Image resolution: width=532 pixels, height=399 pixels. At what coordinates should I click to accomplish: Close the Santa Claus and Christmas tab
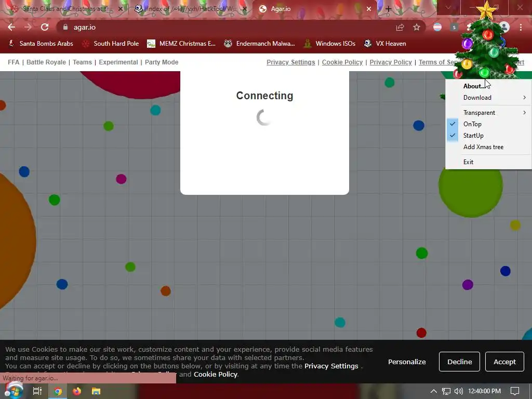(120, 9)
